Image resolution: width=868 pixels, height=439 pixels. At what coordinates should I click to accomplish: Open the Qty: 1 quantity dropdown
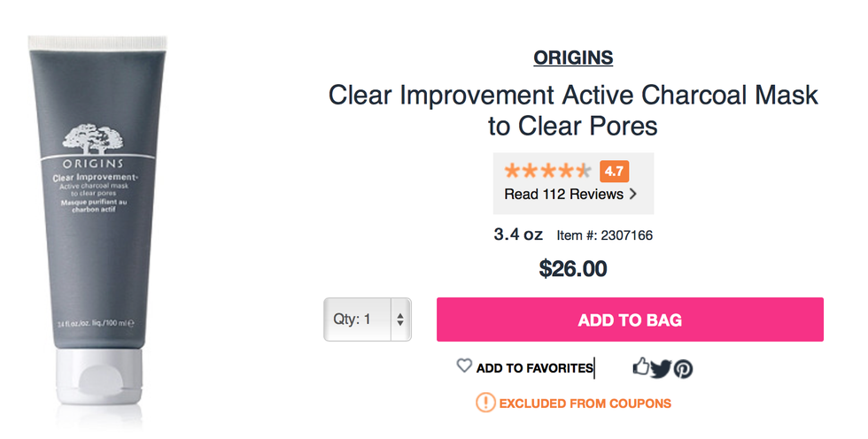click(357, 320)
